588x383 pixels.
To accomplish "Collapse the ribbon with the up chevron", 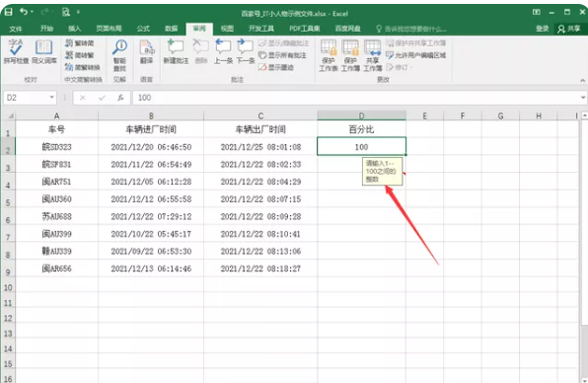I will click(582, 80).
